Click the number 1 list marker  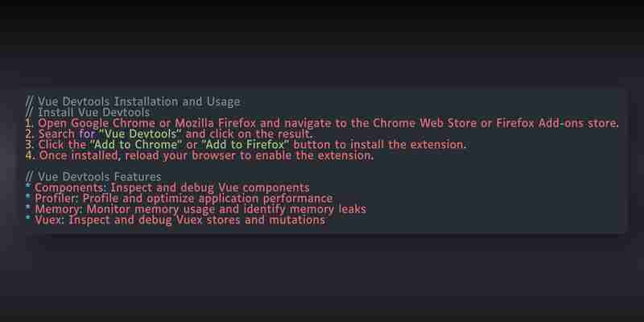(30, 123)
